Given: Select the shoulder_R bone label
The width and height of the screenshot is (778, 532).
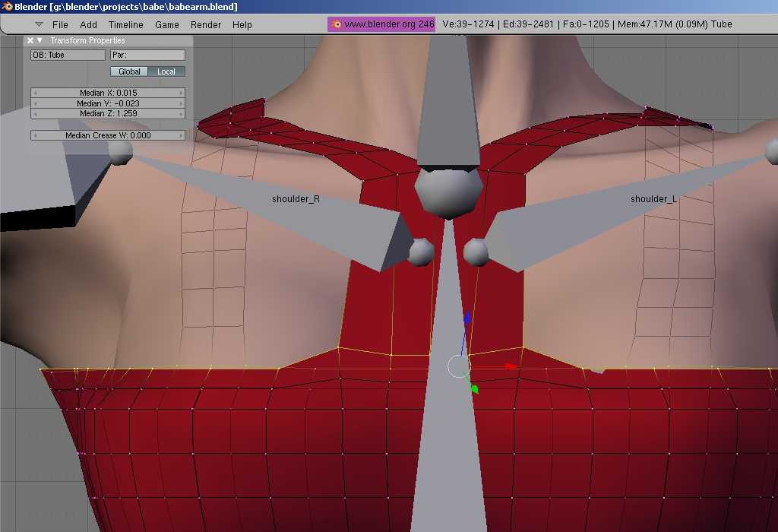Looking at the screenshot, I should pyautogui.click(x=296, y=199).
